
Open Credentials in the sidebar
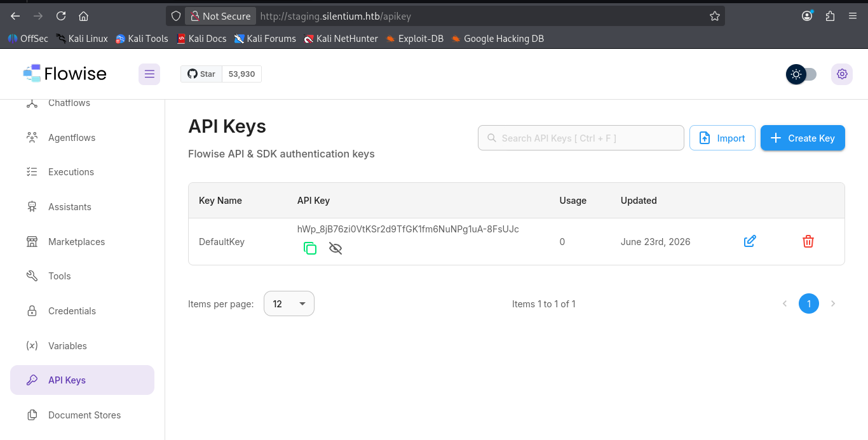pos(82,311)
